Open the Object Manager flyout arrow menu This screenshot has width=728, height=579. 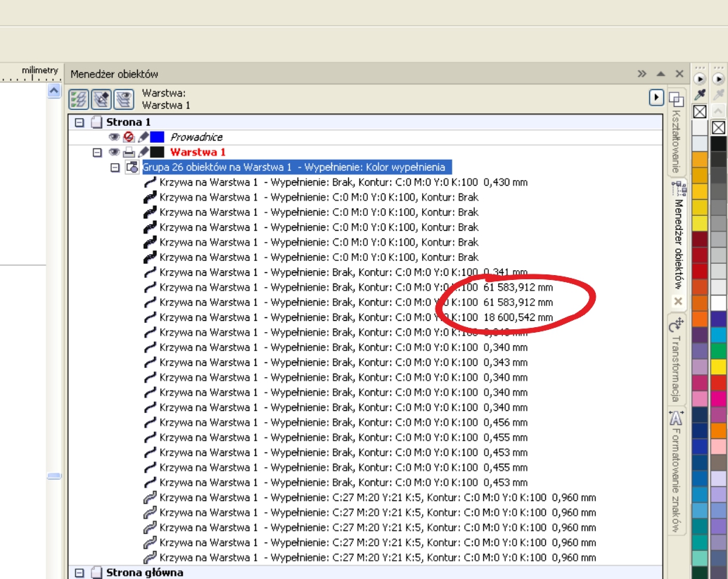tap(656, 97)
